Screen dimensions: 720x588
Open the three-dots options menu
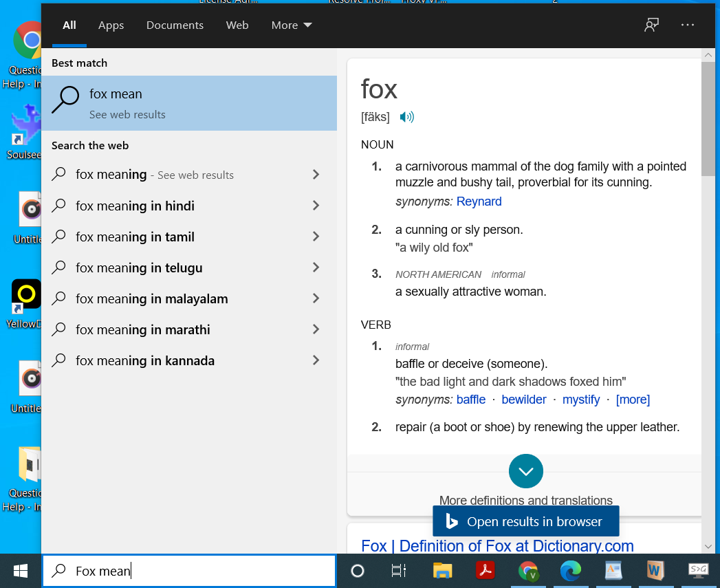click(688, 25)
